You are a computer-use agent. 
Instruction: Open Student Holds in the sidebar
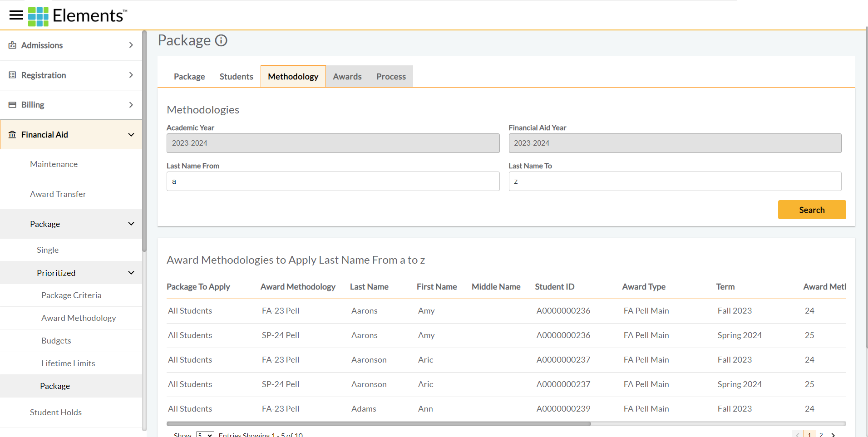click(x=56, y=412)
